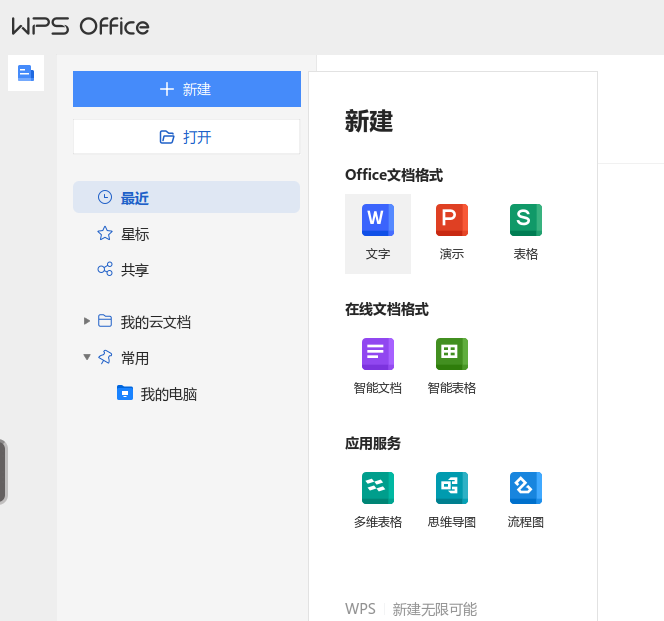Expand 我的云文档 tree arrow

(87, 321)
